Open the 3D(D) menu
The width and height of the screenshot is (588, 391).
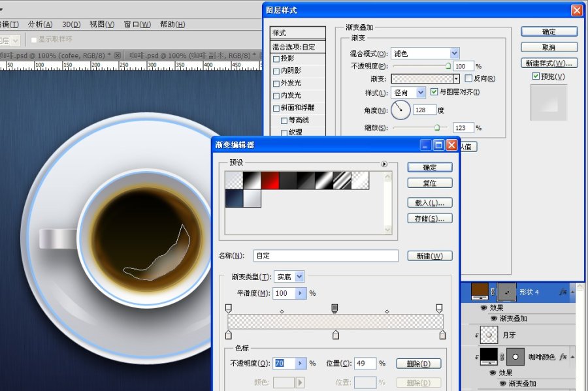click(x=71, y=24)
